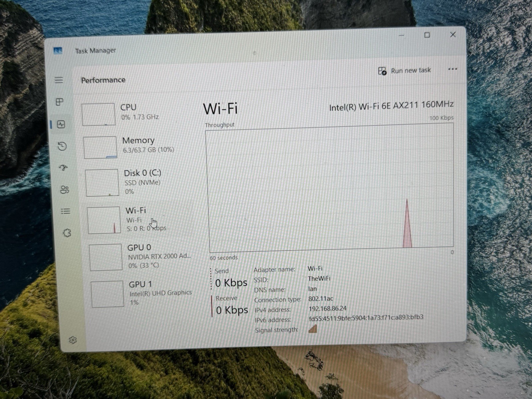This screenshot has width=532, height=399.
Task: Click the Disk 0 mini graph thumbnail
Action: [x=102, y=183]
